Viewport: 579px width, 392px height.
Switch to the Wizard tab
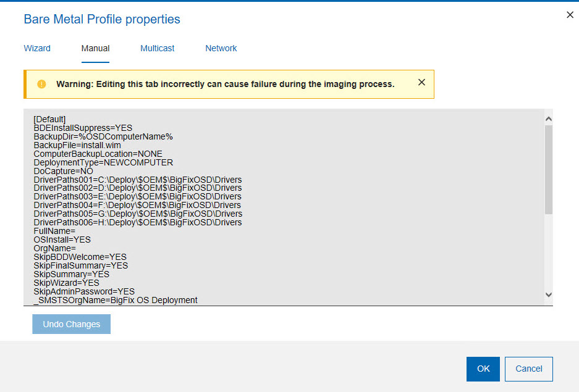tap(37, 48)
